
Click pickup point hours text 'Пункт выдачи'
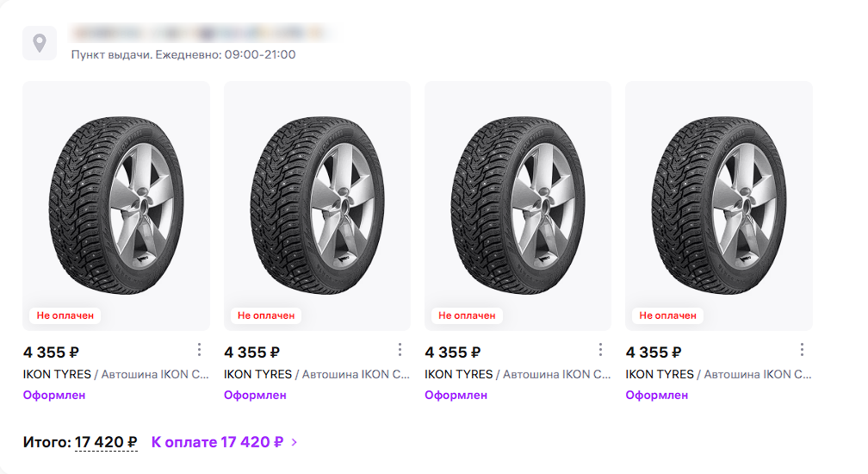(x=183, y=54)
